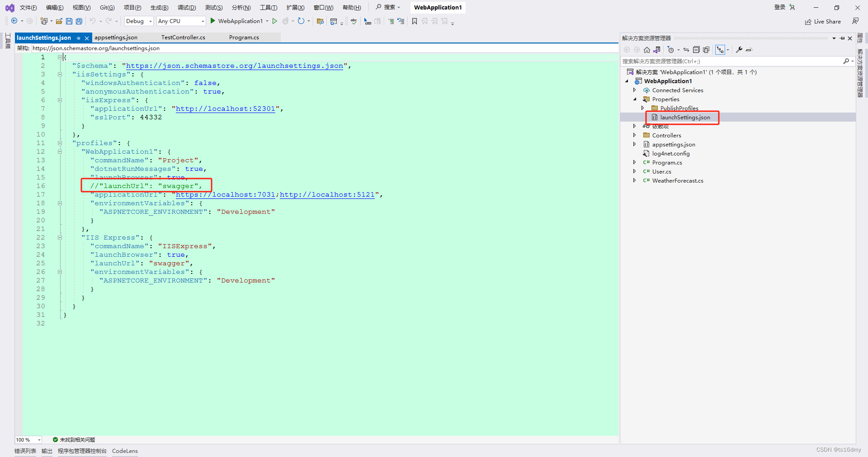Viewport: 868px width, 457px height.
Task: Open the 调试(D) menu
Action: pos(187,8)
